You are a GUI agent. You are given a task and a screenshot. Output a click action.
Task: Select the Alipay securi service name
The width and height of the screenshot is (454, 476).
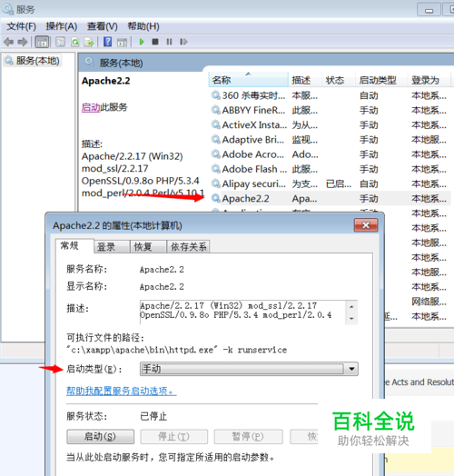click(253, 183)
